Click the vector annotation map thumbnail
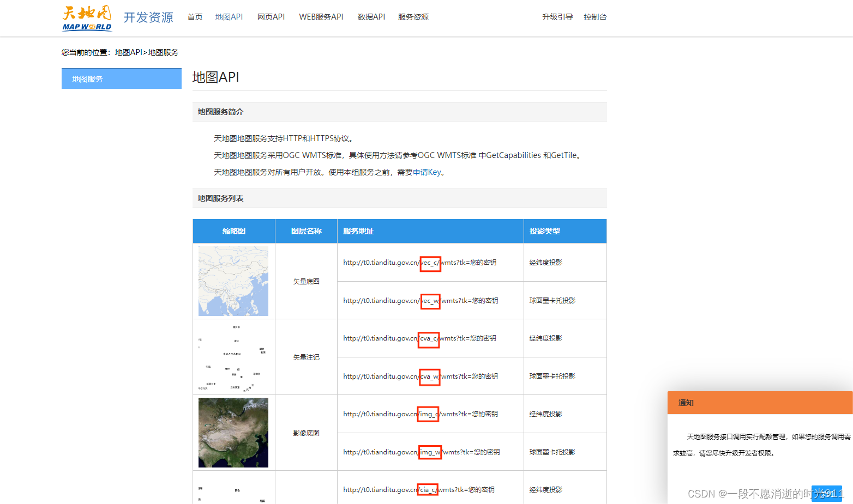The image size is (853, 504). (233, 357)
